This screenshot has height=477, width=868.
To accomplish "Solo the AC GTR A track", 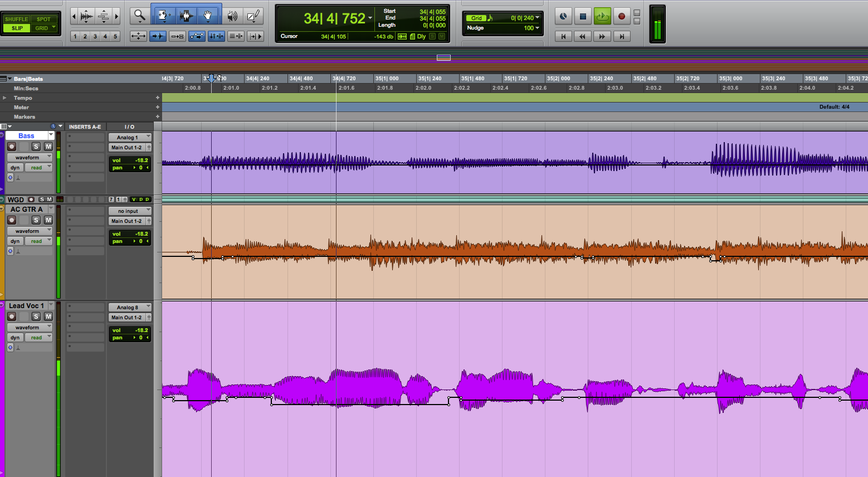I will (x=36, y=220).
